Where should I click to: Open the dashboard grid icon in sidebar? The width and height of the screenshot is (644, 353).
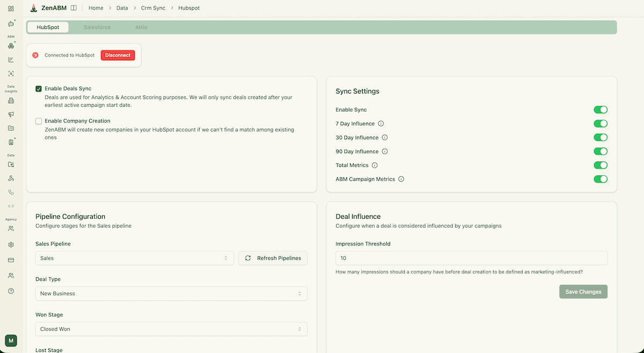pyautogui.click(x=11, y=9)
